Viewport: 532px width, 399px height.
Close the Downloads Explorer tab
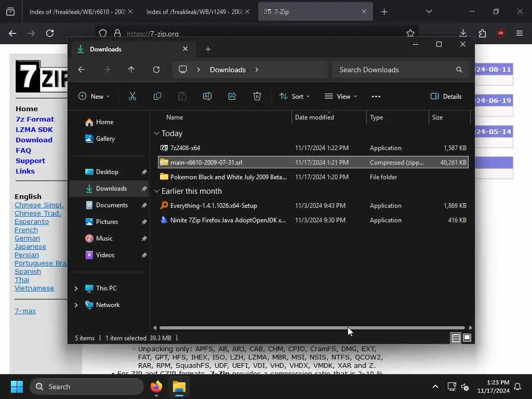click(x=185, y=49)
